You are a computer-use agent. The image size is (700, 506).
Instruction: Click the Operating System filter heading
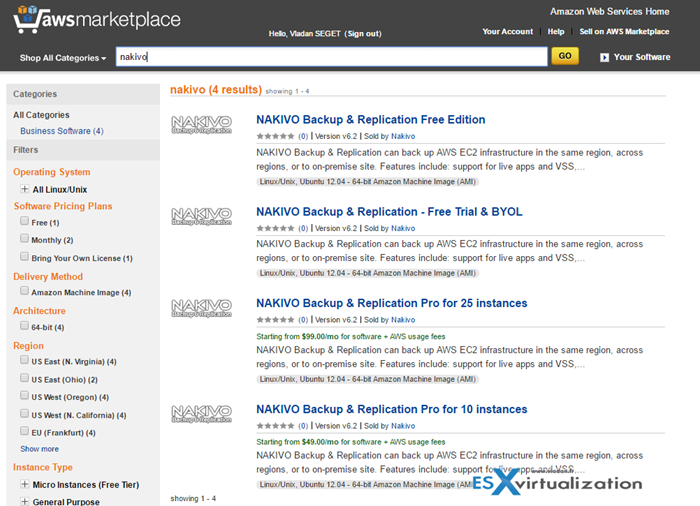tap(52, 172)
